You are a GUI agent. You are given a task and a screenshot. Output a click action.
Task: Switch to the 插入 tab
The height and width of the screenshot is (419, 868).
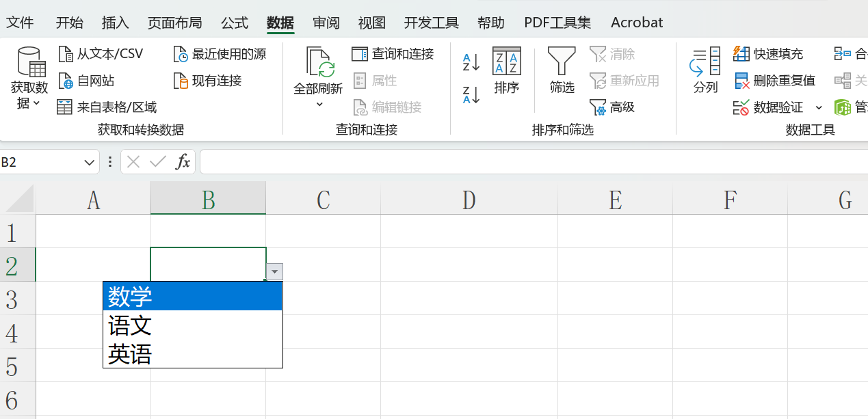[116, 23]
